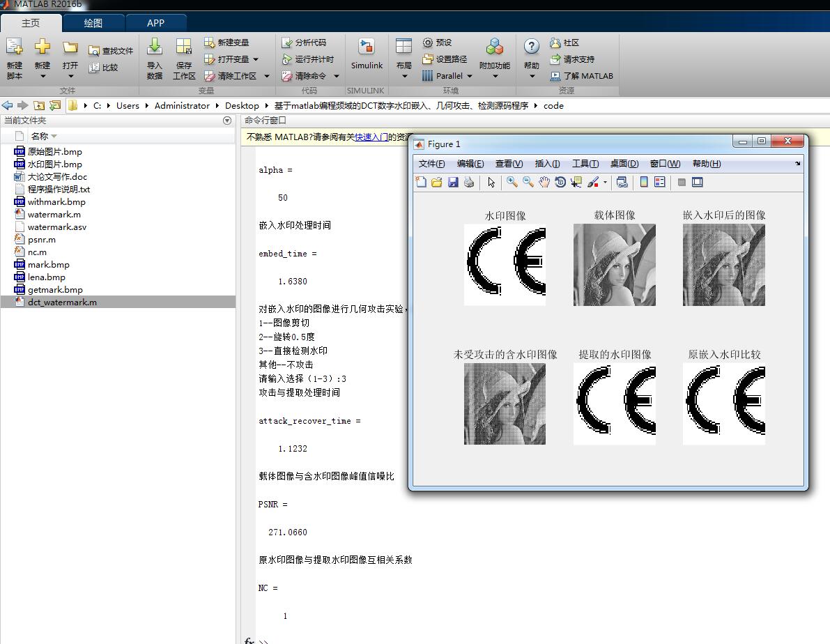
Task: Click the 提取的水印图像 extracted watermark image
Action: [614, 404]
